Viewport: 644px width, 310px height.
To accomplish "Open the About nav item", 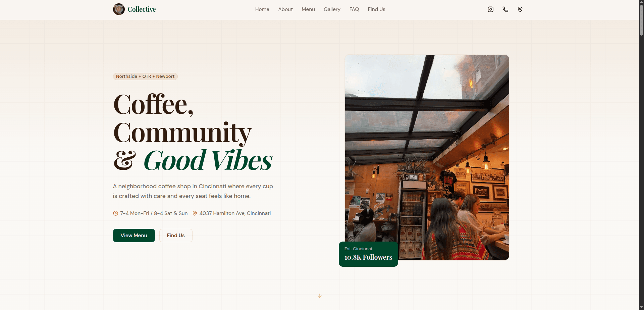I will pos(285,9).
